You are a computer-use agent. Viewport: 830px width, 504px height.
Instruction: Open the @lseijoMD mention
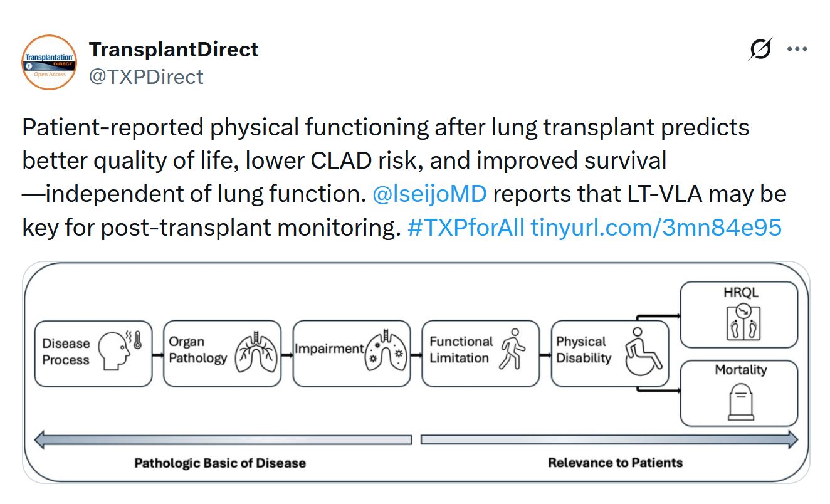click(429, 194)
